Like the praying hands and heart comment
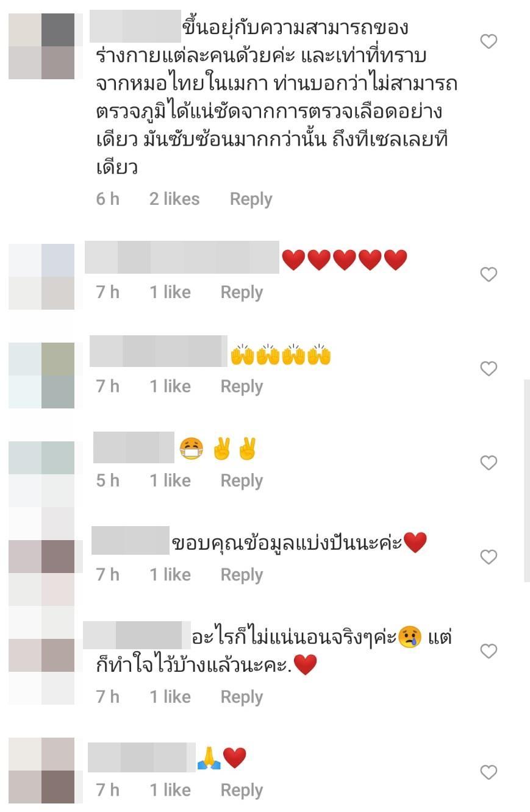Screen dimensions: 530x812 pos(489,772)
